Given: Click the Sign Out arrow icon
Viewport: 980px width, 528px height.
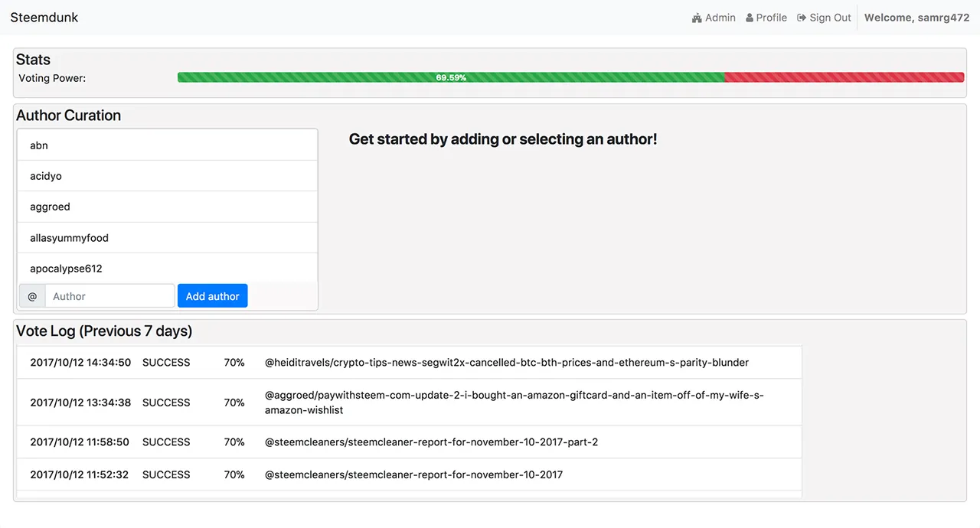Looking at the screenshot, I should coord(802,18).
